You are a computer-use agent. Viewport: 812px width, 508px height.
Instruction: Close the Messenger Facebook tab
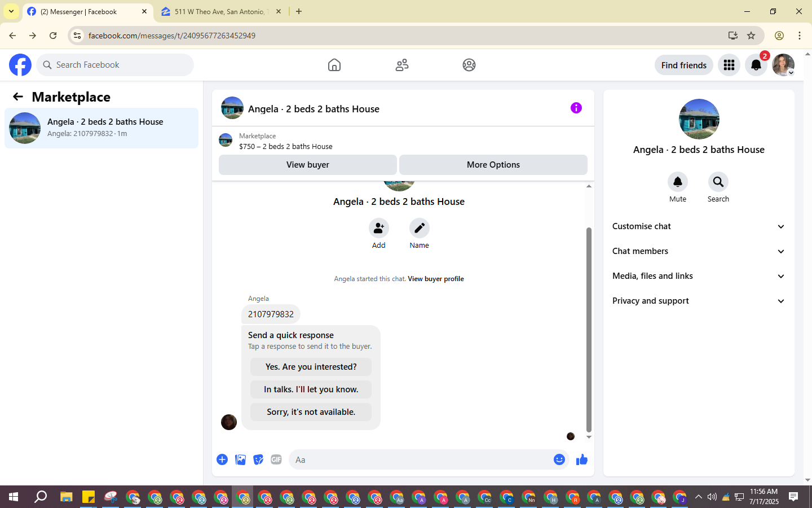tap(144, 11)
